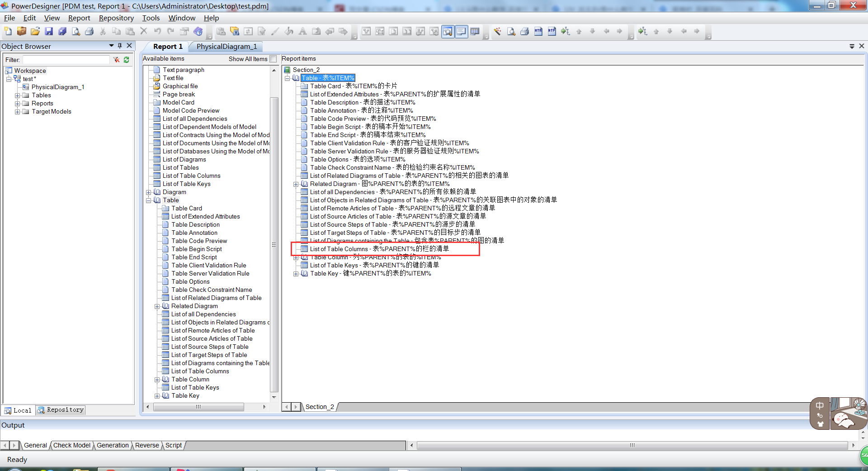This screenshot has width=868, height=471.
Task: Click the New Project briefcase icon
Action: tap(21, 31)
